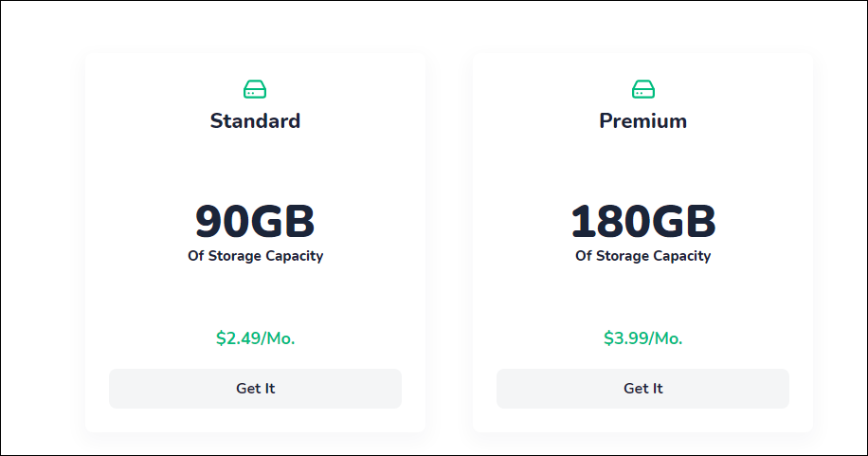Tap the green drive icon on the Premium card
The image size is (868, 456).
point(643,90)
